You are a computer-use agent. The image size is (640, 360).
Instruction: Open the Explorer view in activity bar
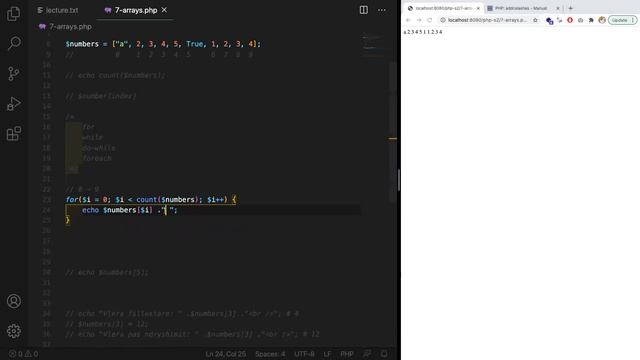13,14
